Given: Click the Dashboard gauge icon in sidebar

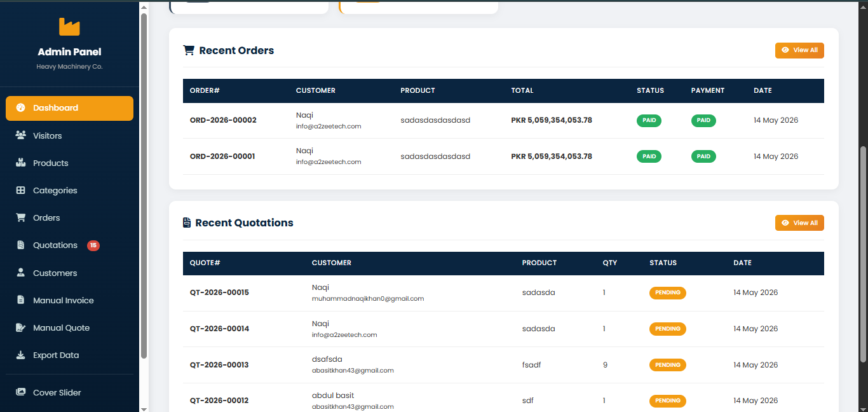Looking at the screenshot, I should coord(20,108).
